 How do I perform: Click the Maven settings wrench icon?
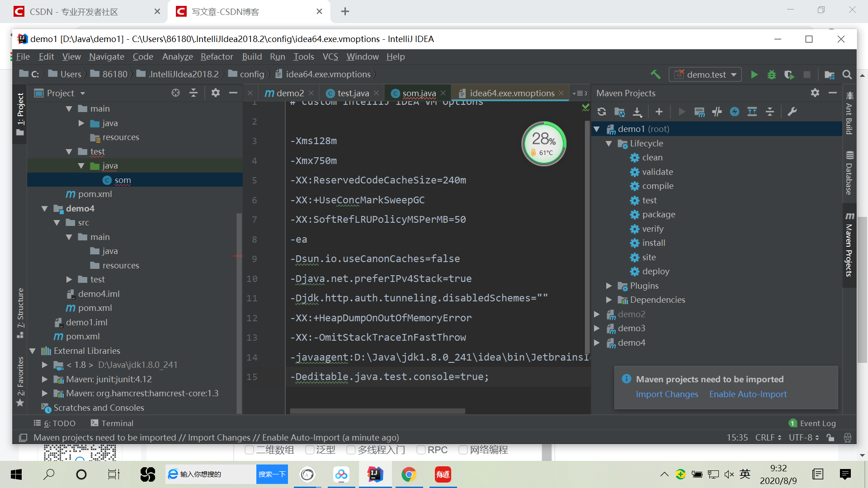[x=792, y=112]
